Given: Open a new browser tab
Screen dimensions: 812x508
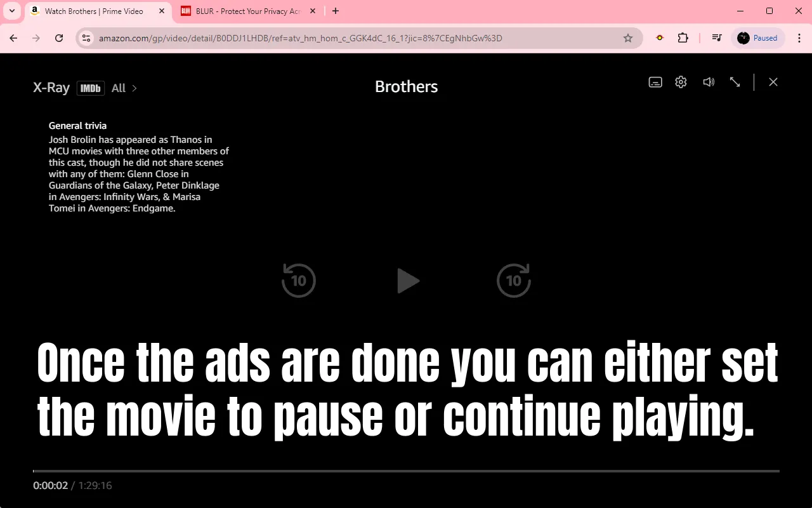Looking at the screenshot, I should (336, 11).
